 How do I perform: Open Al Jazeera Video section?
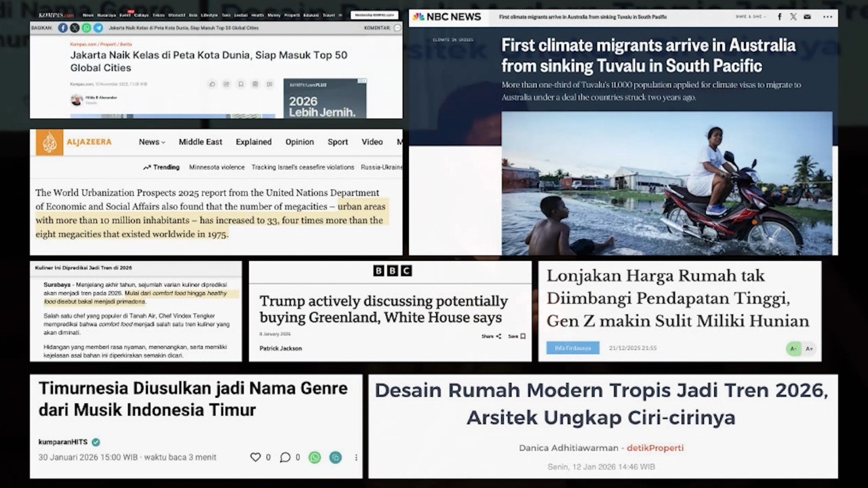pyautogui.click(x=372, y=142)
